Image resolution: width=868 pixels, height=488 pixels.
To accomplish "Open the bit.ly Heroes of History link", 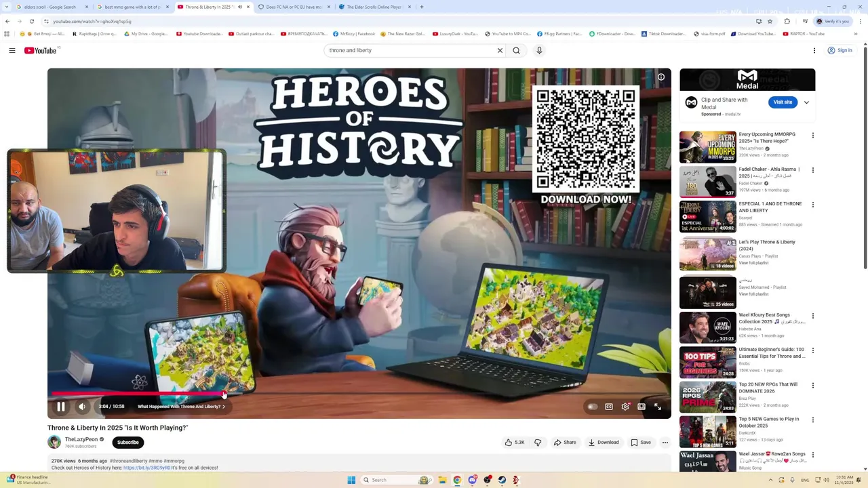I will coord(146,468).
